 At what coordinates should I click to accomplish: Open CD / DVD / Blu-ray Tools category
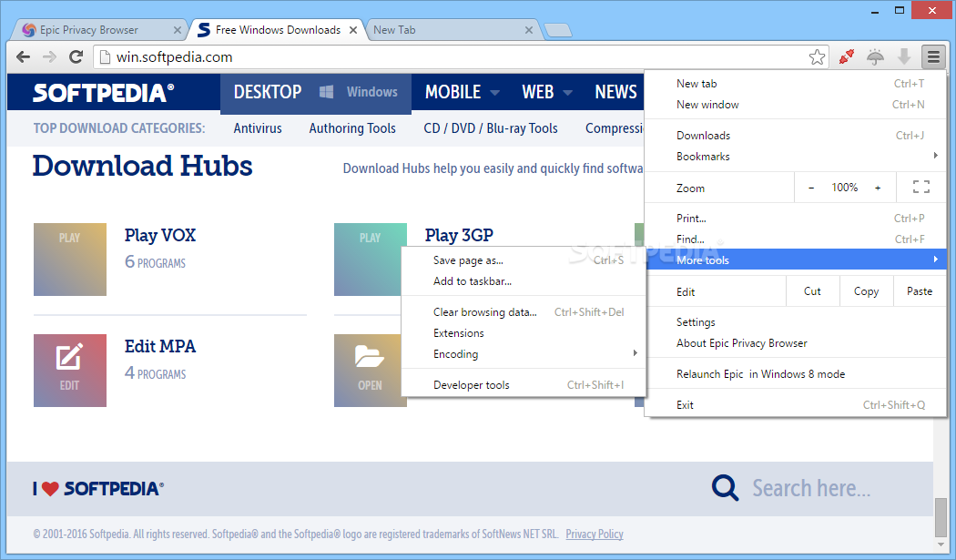point(490,128)
